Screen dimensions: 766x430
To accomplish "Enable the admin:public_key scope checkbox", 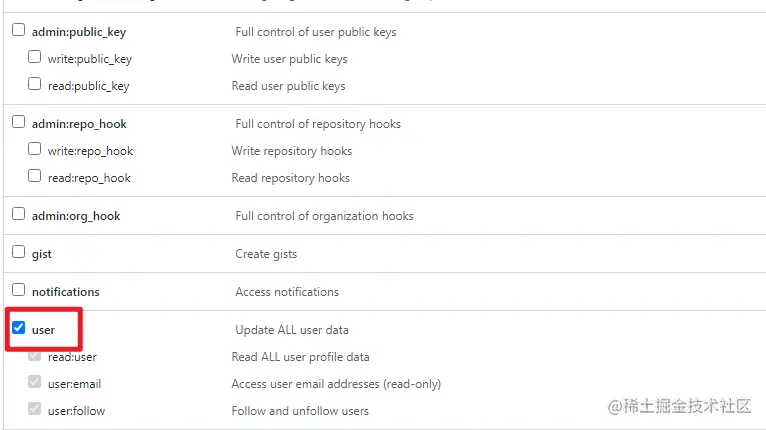I will (18, 31).
